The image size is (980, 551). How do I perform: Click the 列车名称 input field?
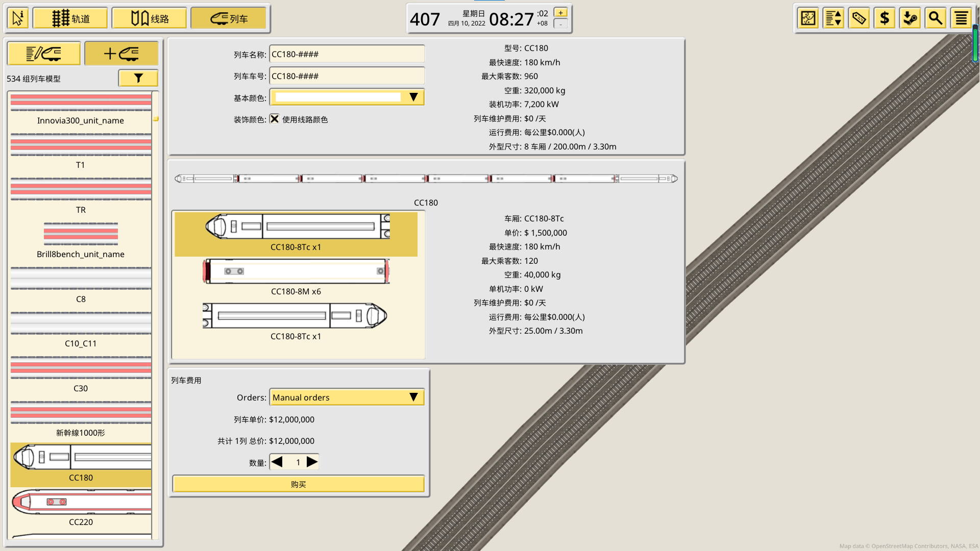click(x=347, y=54)
